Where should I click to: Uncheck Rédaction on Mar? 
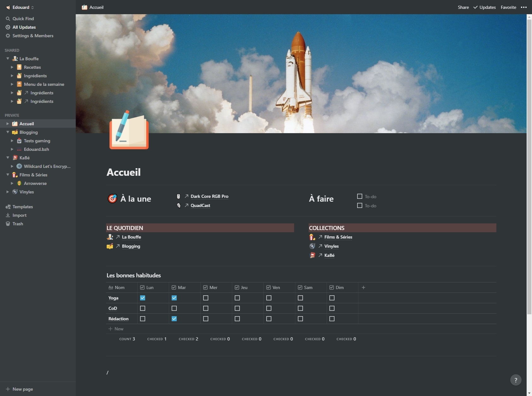click(174, 319)
